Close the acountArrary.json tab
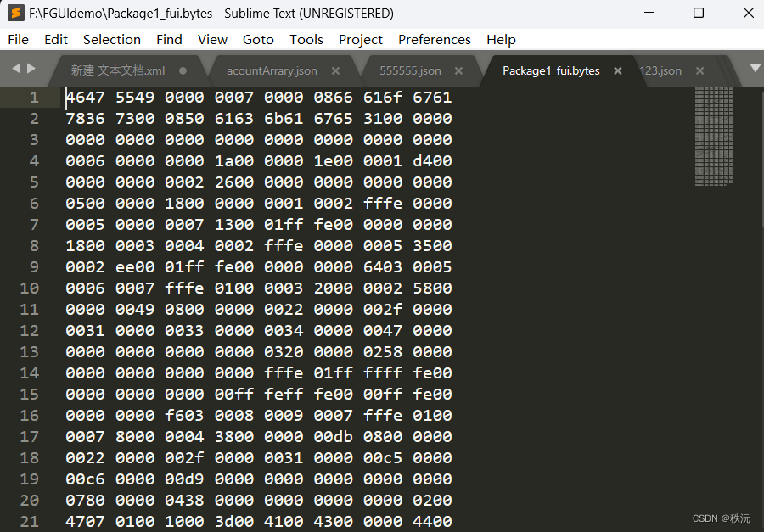The height and width of the screenshot is (532, 764). pos(335,71)
